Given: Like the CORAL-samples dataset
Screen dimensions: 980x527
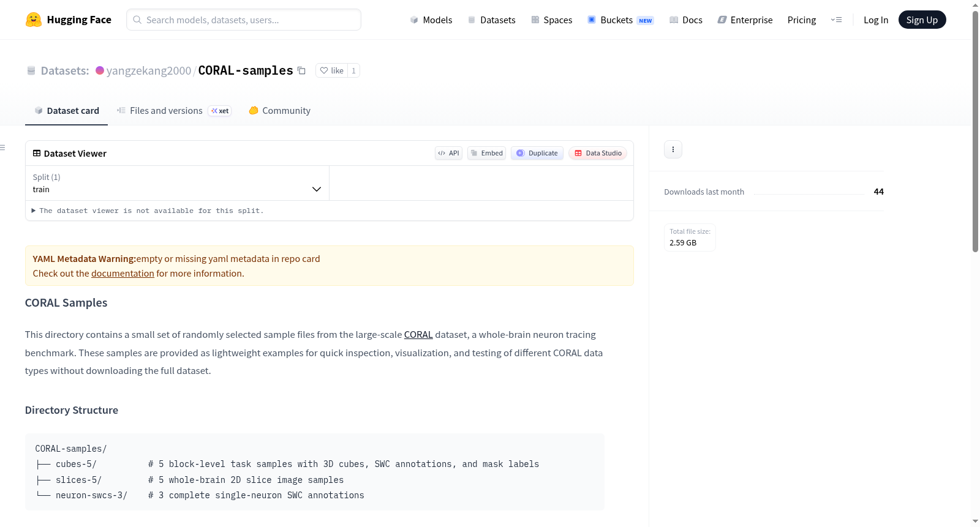Looking at the screenshot, I should click(x=332, y=70).
